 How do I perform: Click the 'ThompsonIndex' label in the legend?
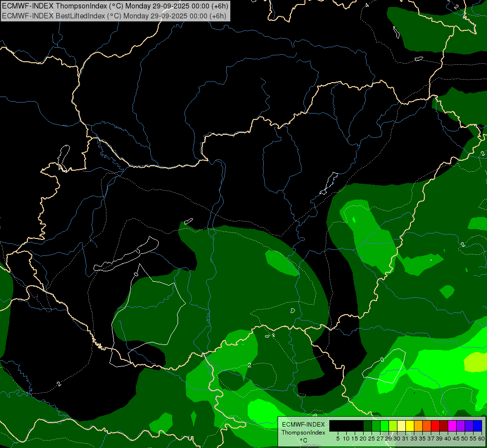tap(303, 433)
